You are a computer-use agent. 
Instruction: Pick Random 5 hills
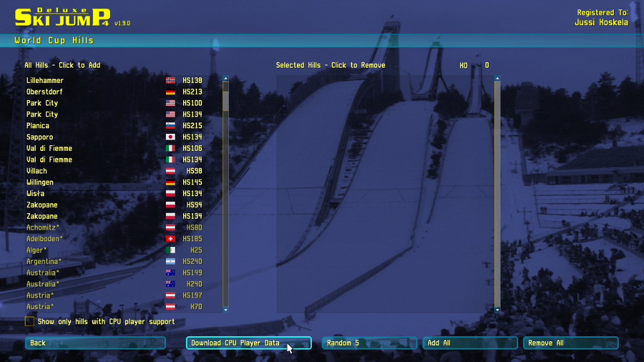369,343
